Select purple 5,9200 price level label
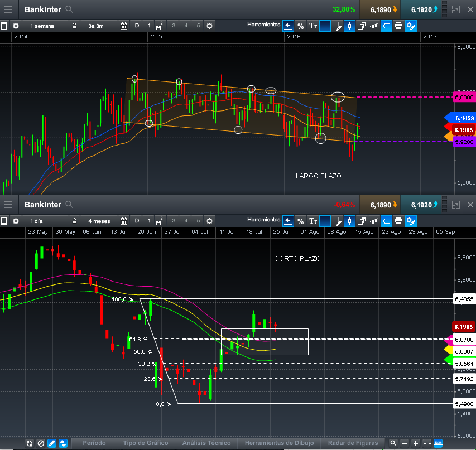This screenshot has width=476, height=450. pyautogui.click(x=464, y=142)
